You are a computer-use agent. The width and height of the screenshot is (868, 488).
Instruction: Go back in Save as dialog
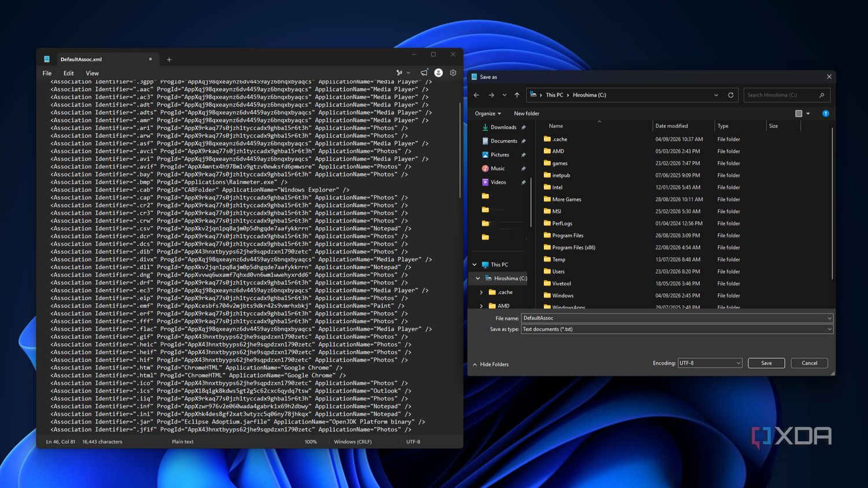point(476,95)
